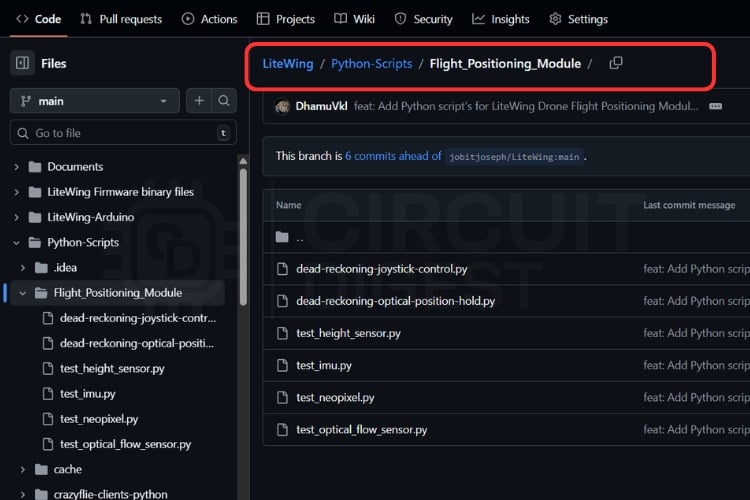Go to parent directory .. row
Image resolution: width=750 pixels, height=500 pixels.
[x=507, y=237]
